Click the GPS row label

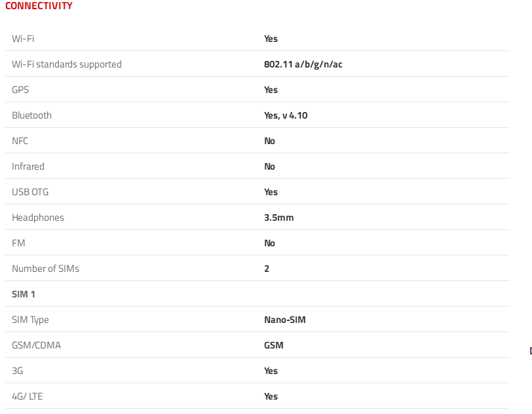coord(20,90)
